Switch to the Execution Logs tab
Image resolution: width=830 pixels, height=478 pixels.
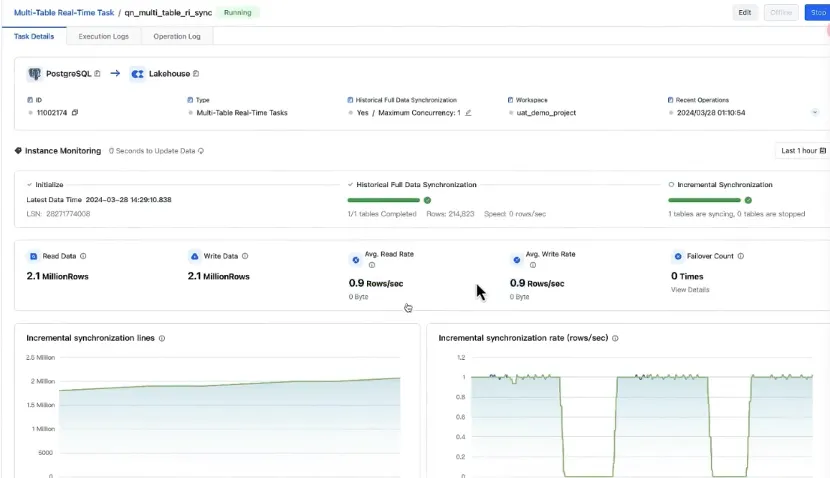tap(102, 36)
